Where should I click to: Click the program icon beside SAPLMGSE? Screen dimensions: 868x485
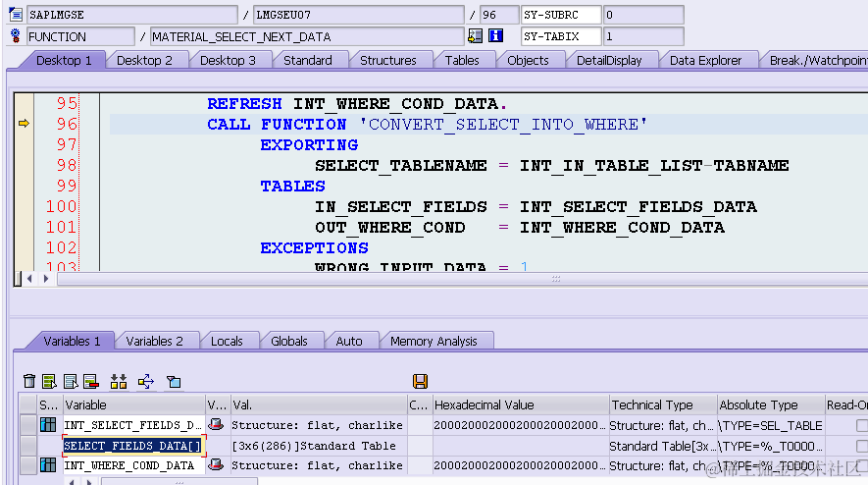pyautogui.click(x=16, y=15)
